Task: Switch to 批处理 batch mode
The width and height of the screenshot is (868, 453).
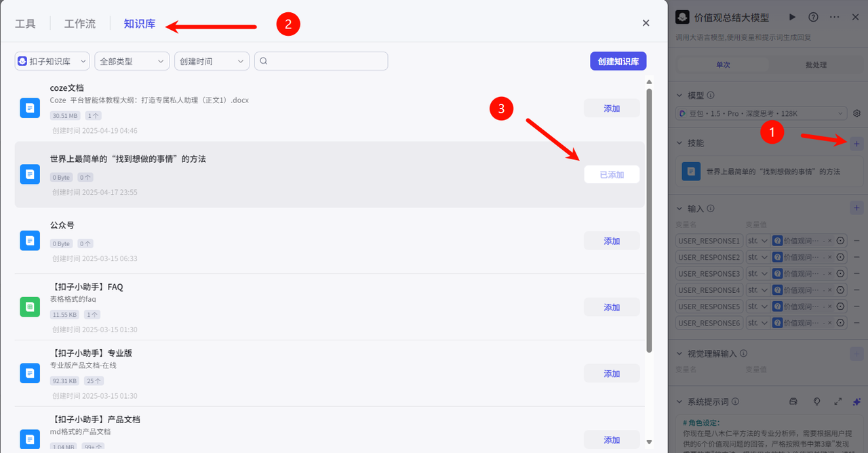Action: [816, 64]
